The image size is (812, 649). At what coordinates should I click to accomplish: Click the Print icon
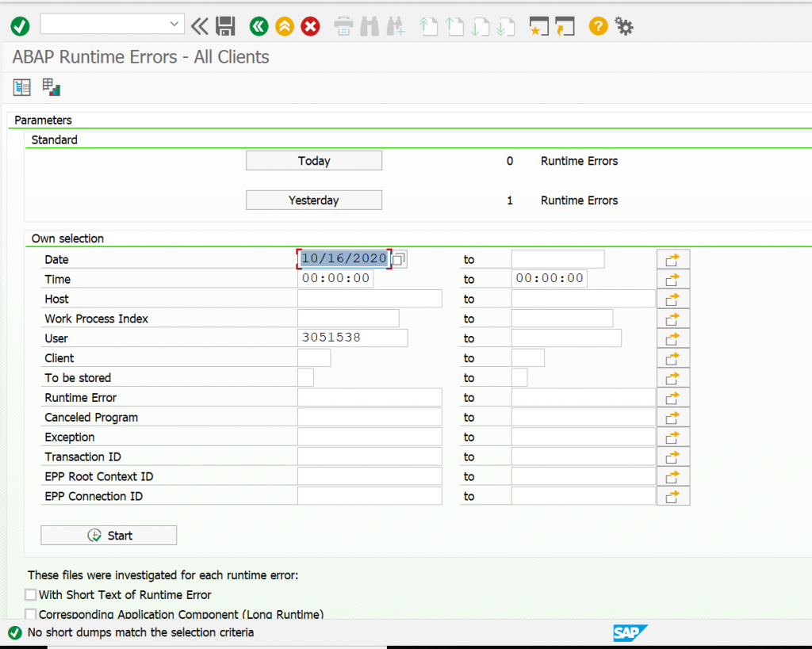click(344, 26)
